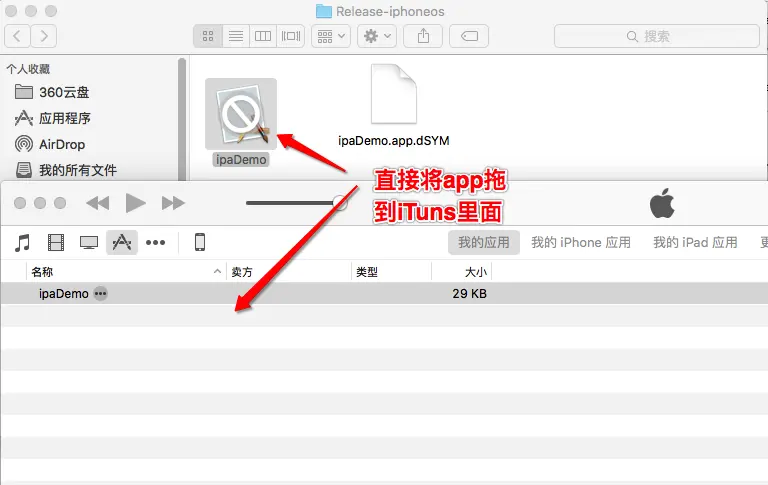768x485 pixels.
Task: Go back in Finder window
Action: coord(17,36)
